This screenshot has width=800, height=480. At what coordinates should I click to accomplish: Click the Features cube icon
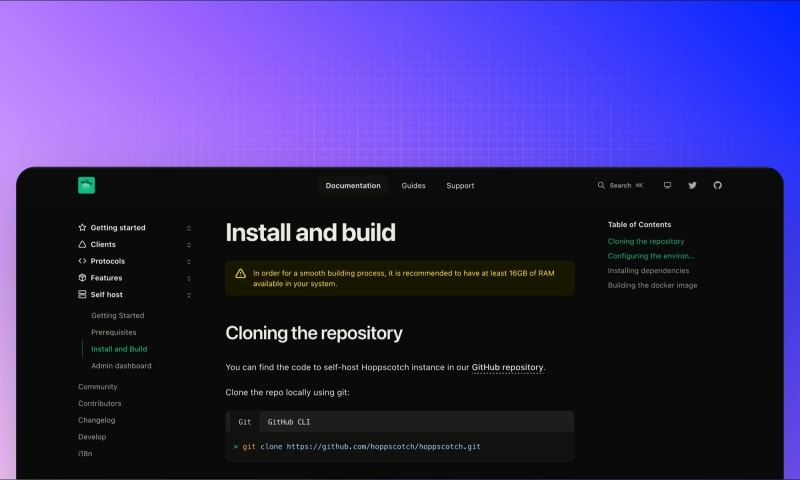82,277
